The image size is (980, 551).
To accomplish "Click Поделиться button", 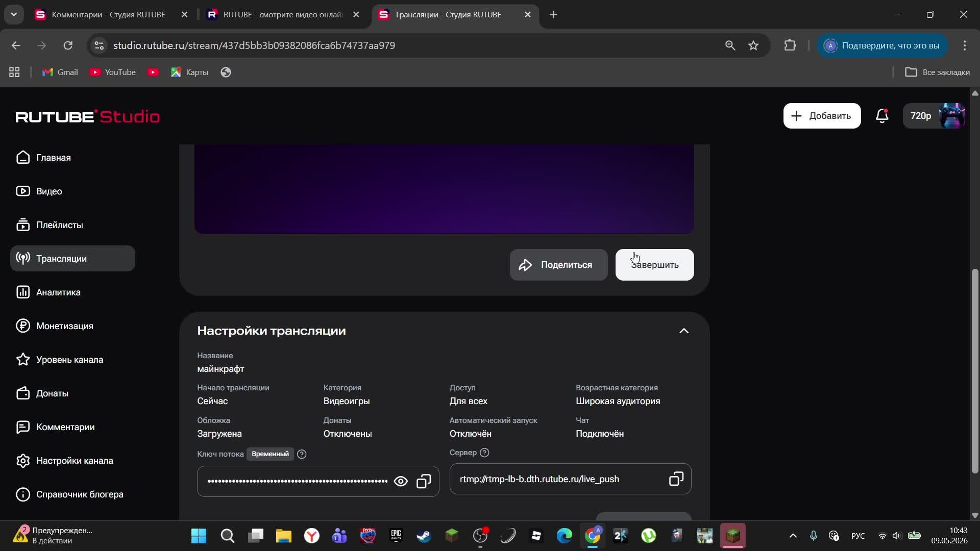I will point(558,265).
